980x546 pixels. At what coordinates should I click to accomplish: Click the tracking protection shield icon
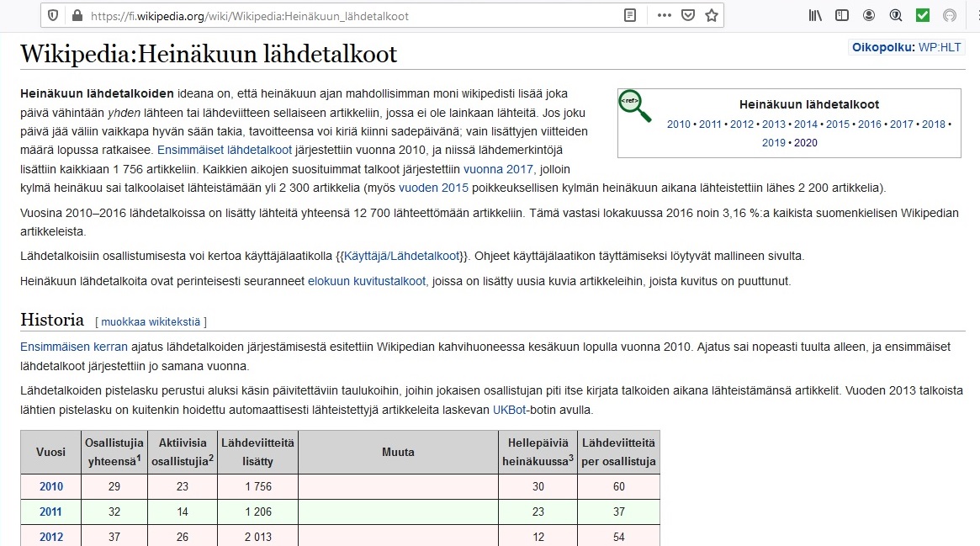click(53, 16)
